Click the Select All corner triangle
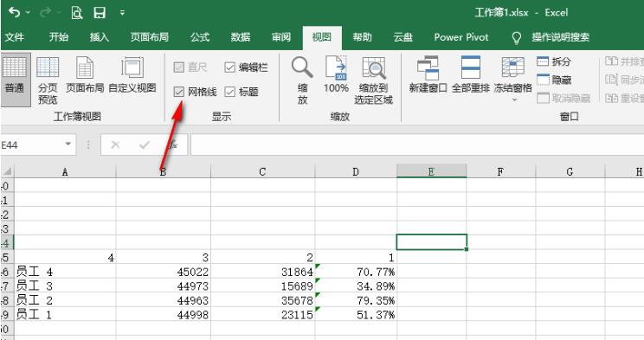This screenshot has width=644, height=340. point(7,171)
